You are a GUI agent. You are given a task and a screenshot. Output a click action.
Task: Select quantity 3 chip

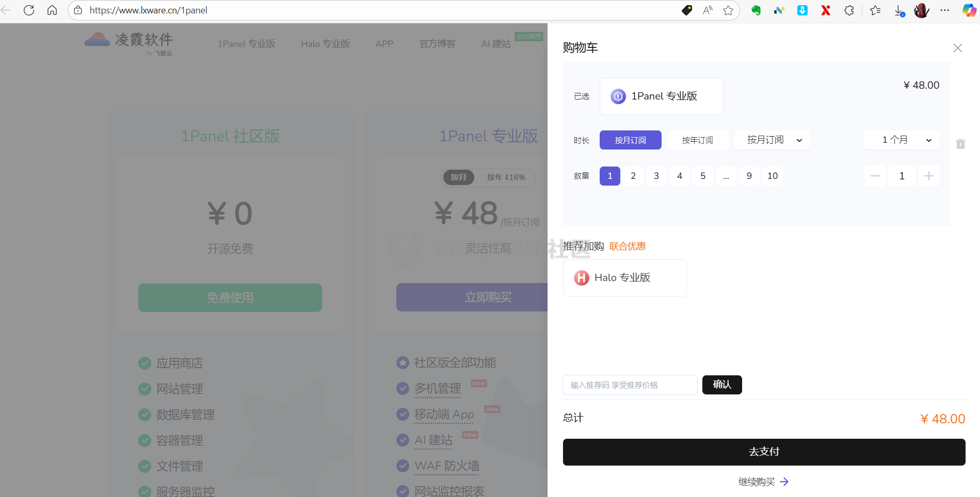click(656, 176)
